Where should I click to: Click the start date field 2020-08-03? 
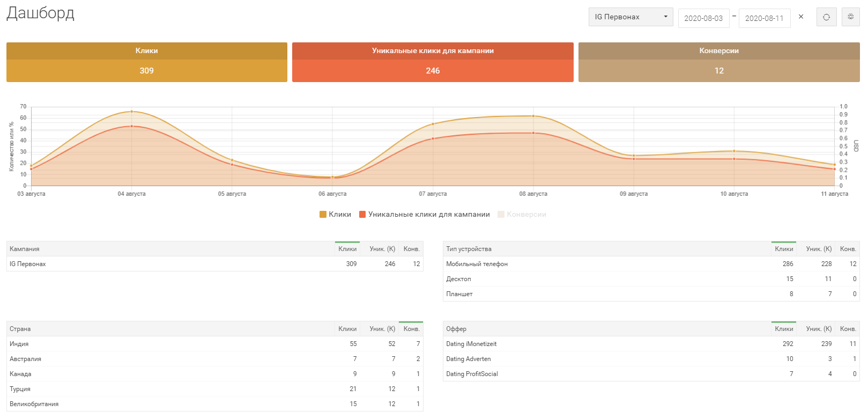coord(703,18)
